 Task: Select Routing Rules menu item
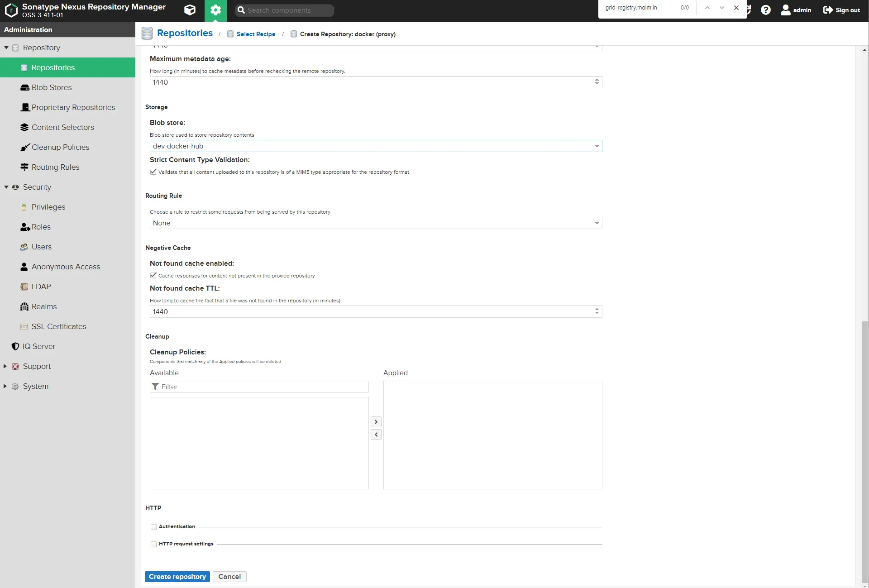pyautogui.click(x=55, y=167)
